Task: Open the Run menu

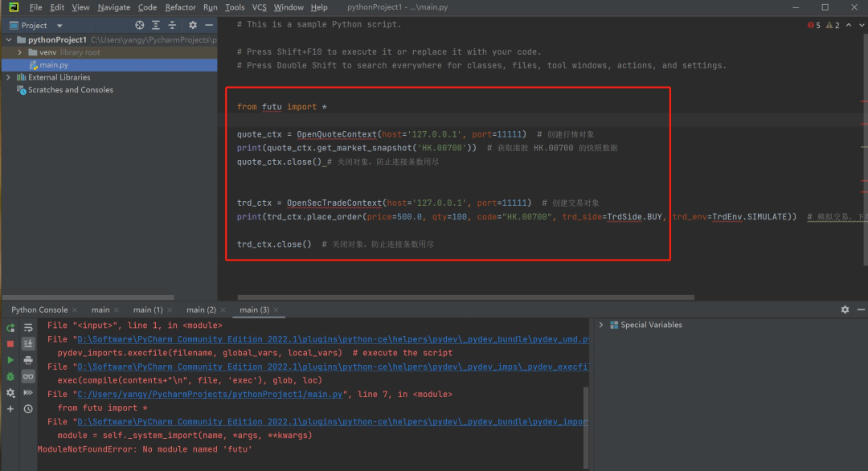Action: click(211, 7)
